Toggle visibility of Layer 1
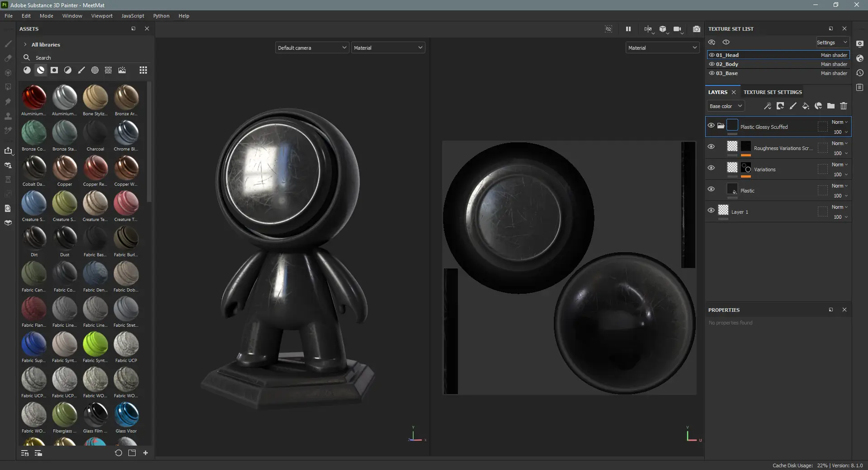Image resolution: width=868 pixels, height=470 pixels. (x=711, y=210)
